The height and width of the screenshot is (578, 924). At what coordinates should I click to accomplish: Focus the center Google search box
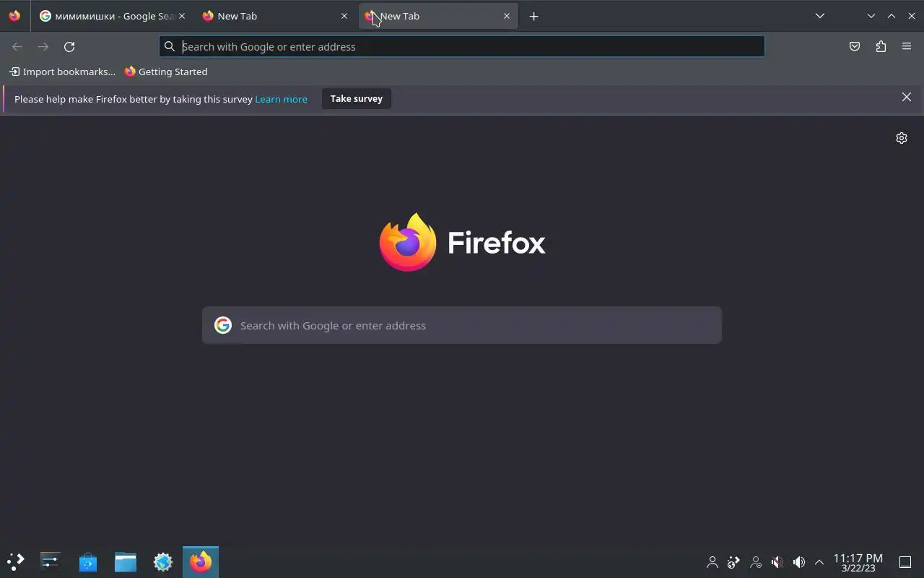462,325
